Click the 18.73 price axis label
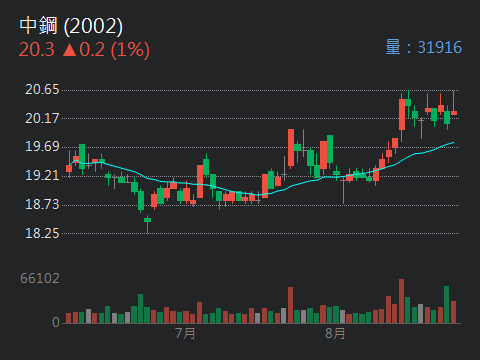 [x=42, y=204]
